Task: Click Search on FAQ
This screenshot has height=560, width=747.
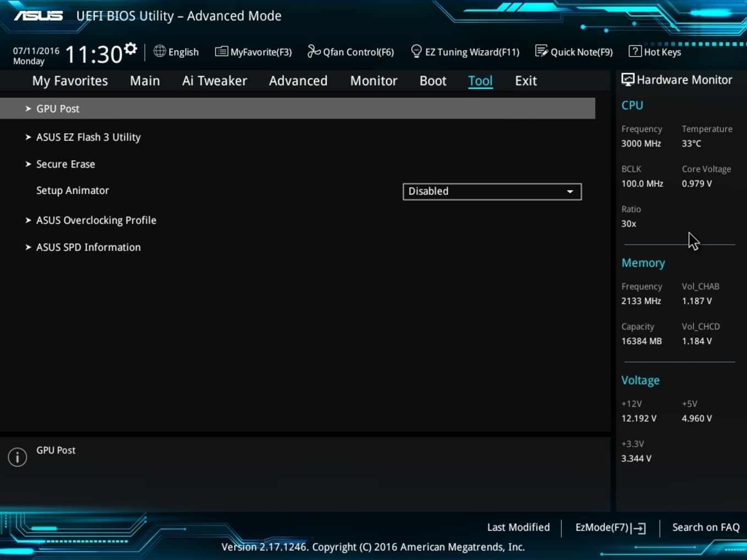Action: pos(706,527)
